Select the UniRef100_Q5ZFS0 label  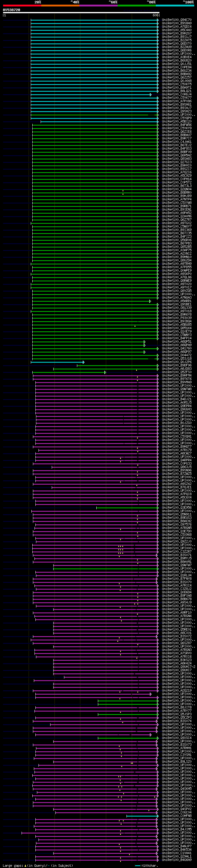tap(177, 372)
